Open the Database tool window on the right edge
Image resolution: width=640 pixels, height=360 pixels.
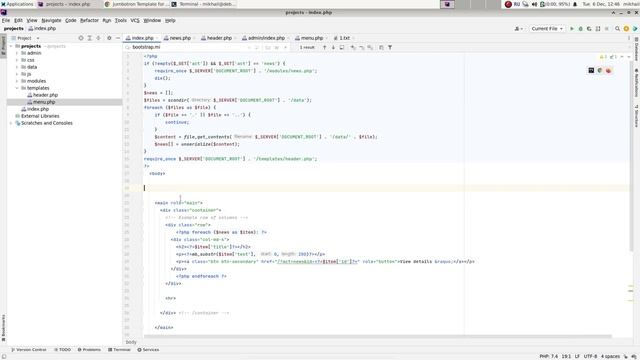[636, 49]
